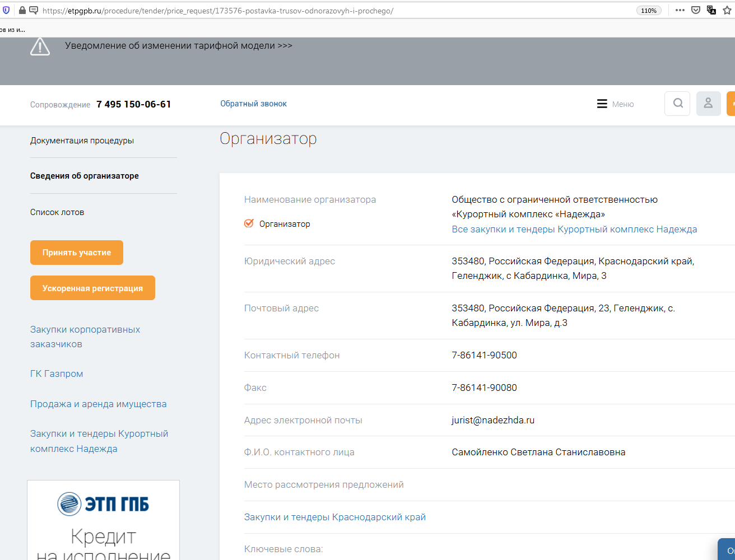Click the Меню label in the header
Screen dimensions: 735x560
[623, 104]
